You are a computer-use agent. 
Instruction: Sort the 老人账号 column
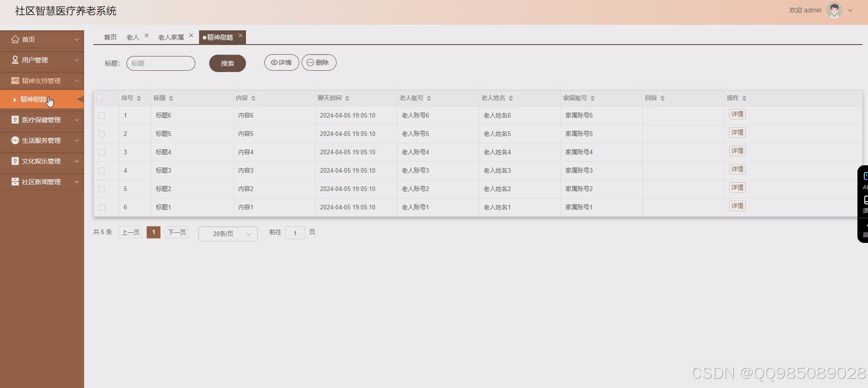(x=429, y=98)
